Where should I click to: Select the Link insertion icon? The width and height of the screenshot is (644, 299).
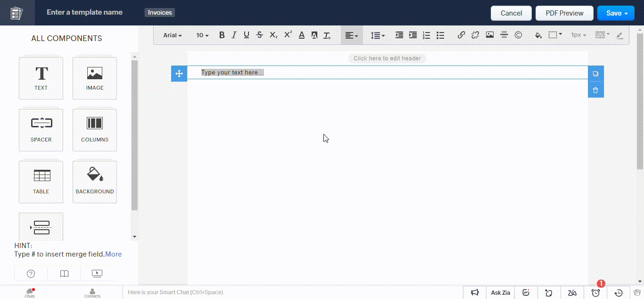tap(461, 35)
